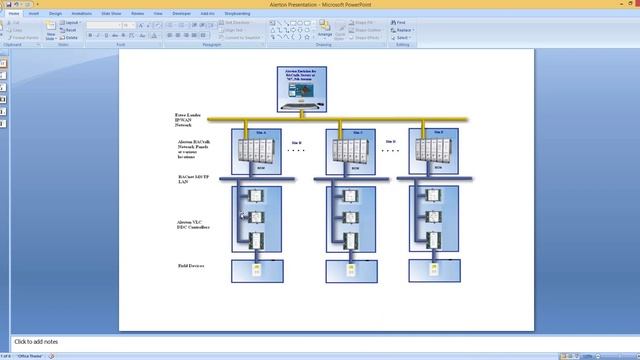The height and width of the screenshot is (360, 640).
Task: Set paragraph Align Left
Action: click(x=169, y=36)
